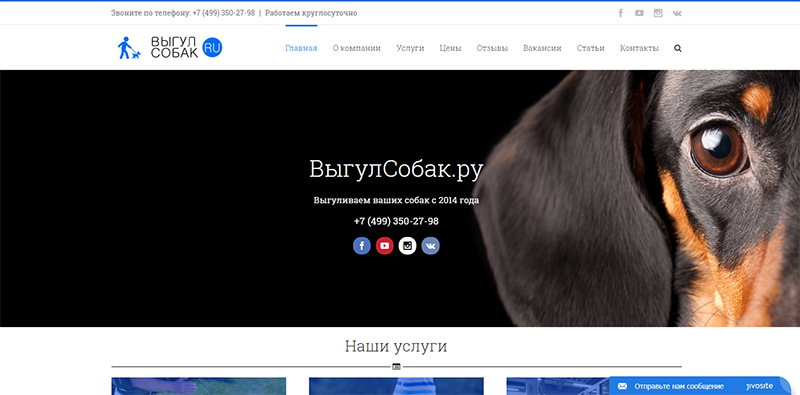Open the Статьи menu item

tap(590, 48)
